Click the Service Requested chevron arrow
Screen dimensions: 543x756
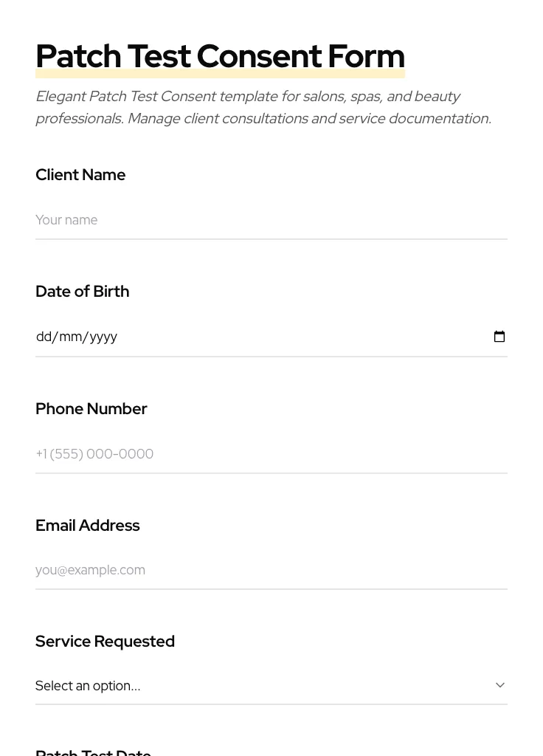[x=500, y=685]
